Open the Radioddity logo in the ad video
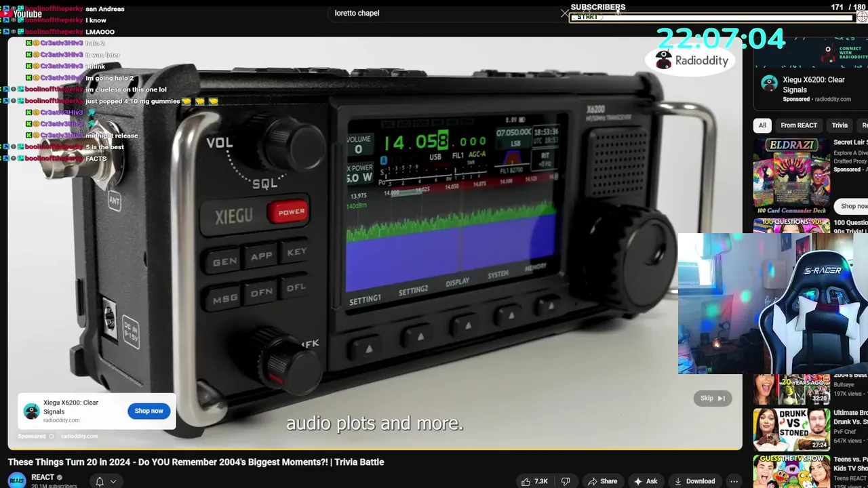The image size is (868, 488). (690, 61)
